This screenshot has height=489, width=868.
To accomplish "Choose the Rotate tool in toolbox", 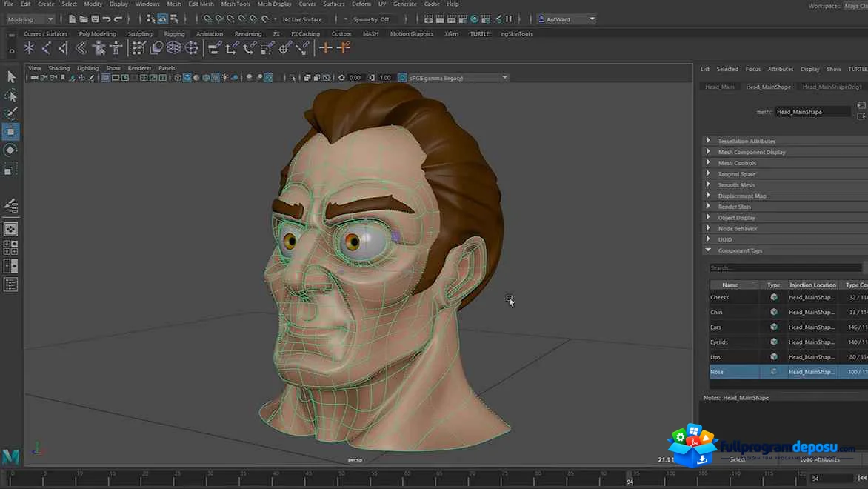I will coord(10,150).
